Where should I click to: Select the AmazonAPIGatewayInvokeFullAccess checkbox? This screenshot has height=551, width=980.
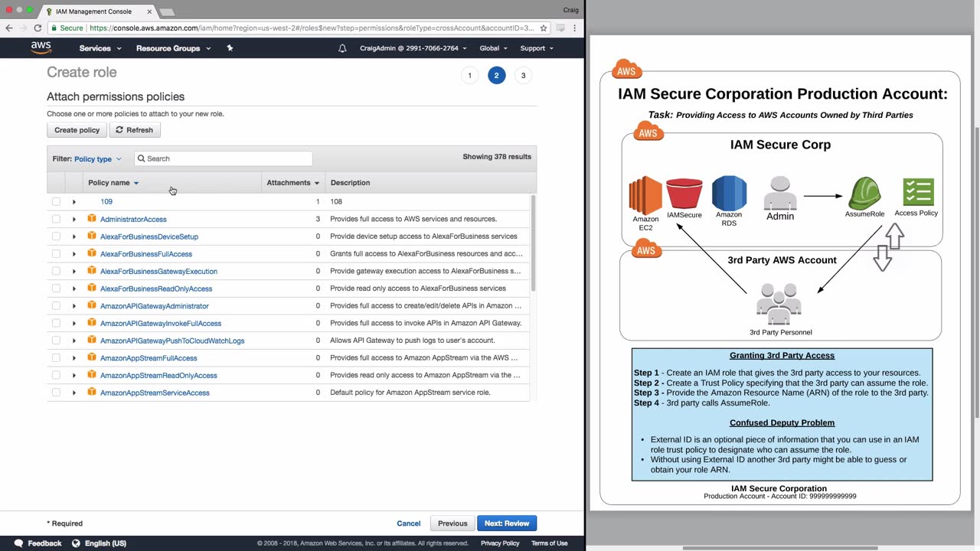coord(56,323)
